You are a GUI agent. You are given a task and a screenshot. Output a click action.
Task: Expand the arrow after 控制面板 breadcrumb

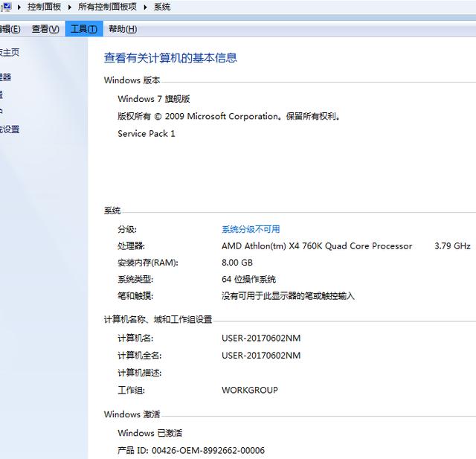(71, 7)
